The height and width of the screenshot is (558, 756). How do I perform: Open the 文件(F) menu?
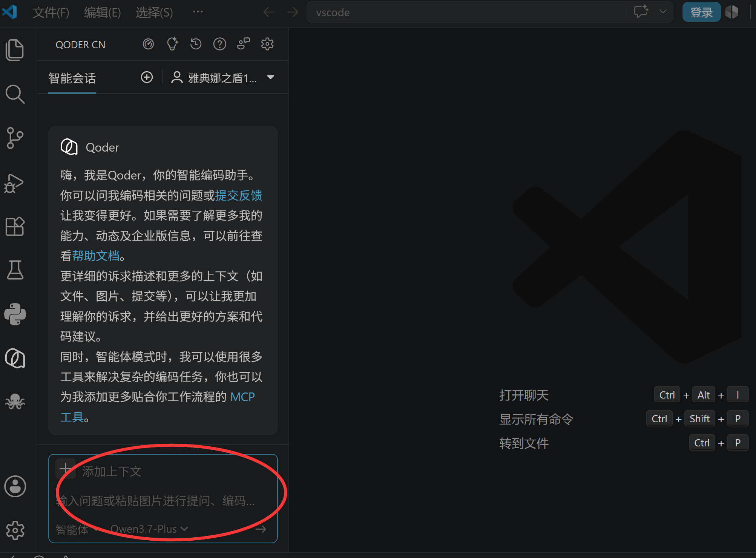[51, 12]
